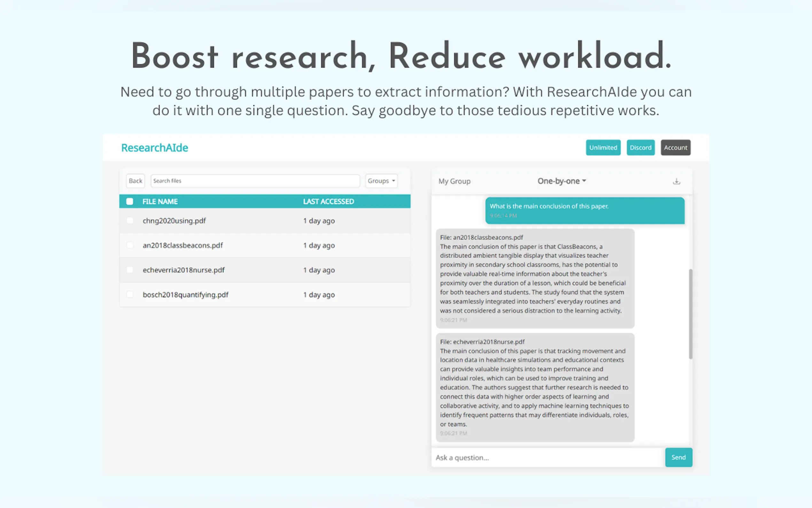Click the download conversation icon
Viewport: 812px width, 508px height.
click(676, 181)
